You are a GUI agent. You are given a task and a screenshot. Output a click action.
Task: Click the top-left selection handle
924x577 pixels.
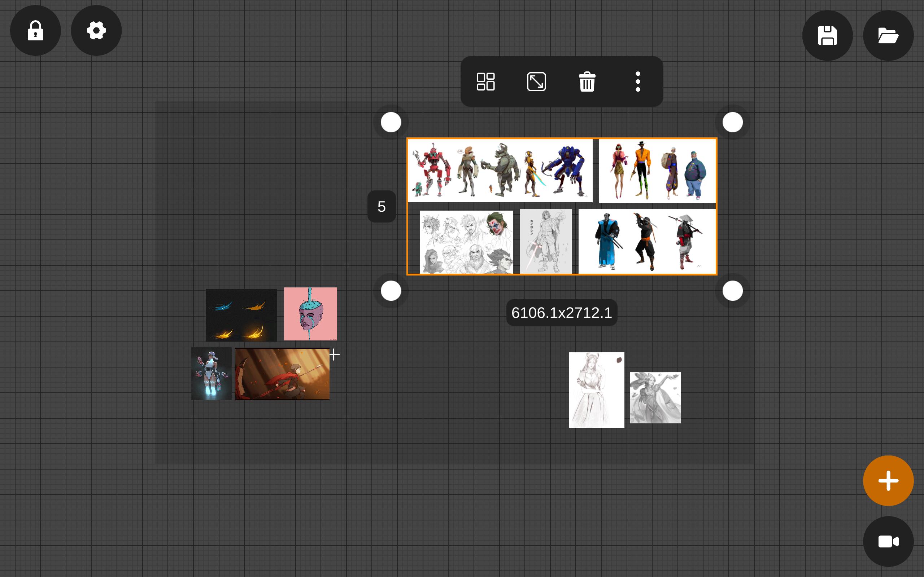coord(391,123)
